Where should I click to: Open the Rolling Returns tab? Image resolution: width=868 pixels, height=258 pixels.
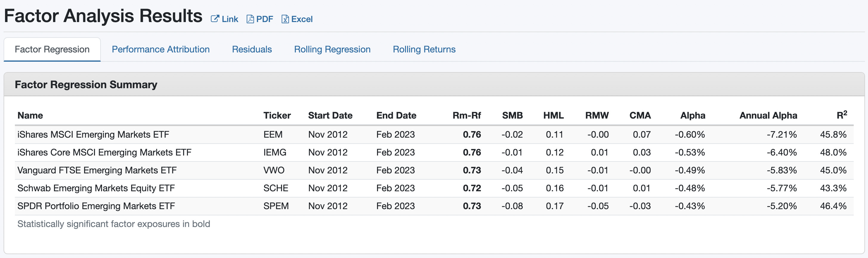click(424, 49)
